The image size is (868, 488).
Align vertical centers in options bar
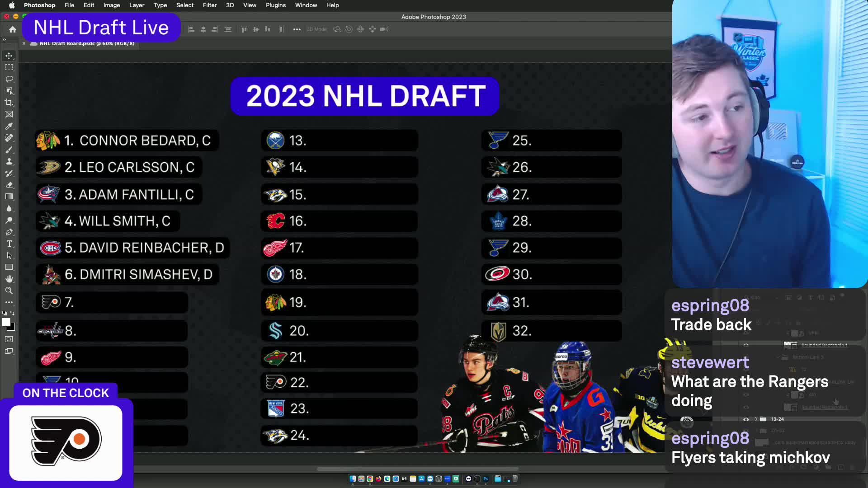pos(256,29)
